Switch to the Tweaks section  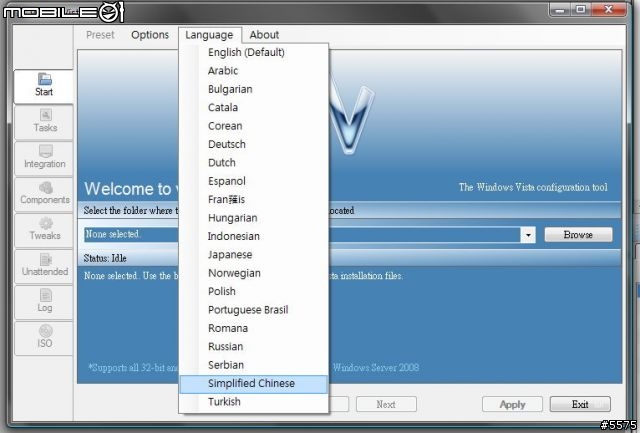coord(44,230)
